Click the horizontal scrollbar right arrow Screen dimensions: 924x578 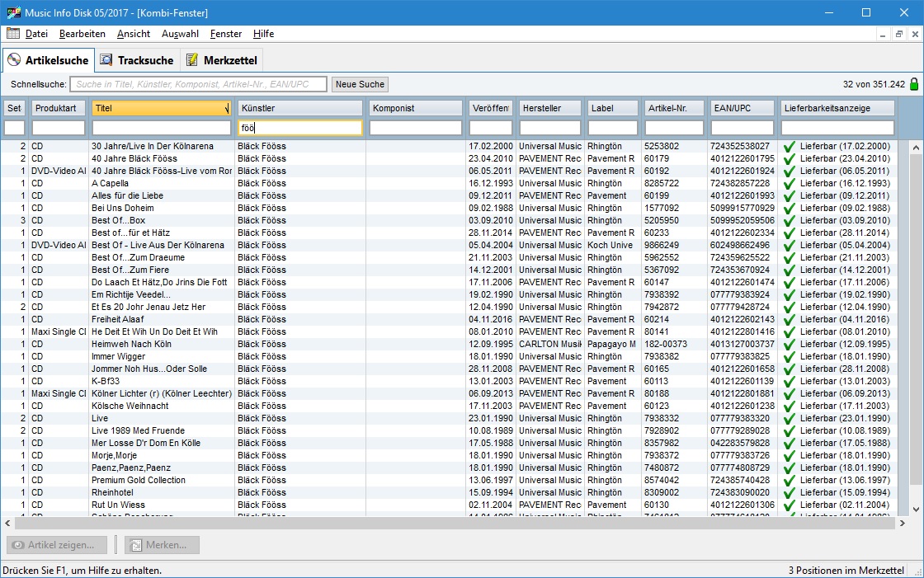tap(903, 523)
